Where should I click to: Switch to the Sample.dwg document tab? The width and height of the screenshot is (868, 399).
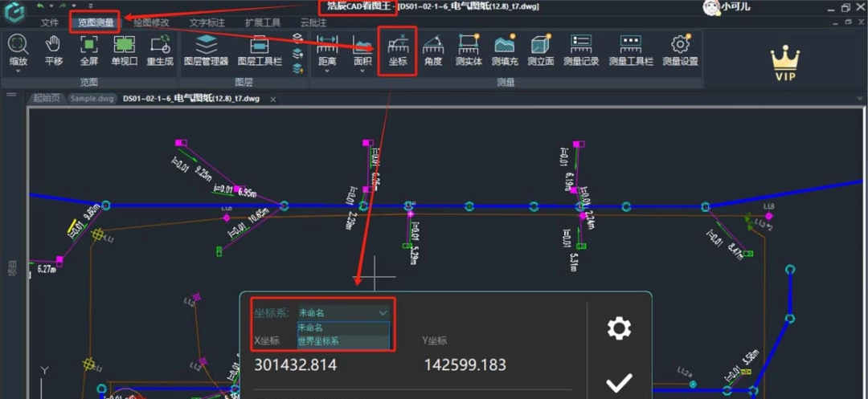(92, 99)
